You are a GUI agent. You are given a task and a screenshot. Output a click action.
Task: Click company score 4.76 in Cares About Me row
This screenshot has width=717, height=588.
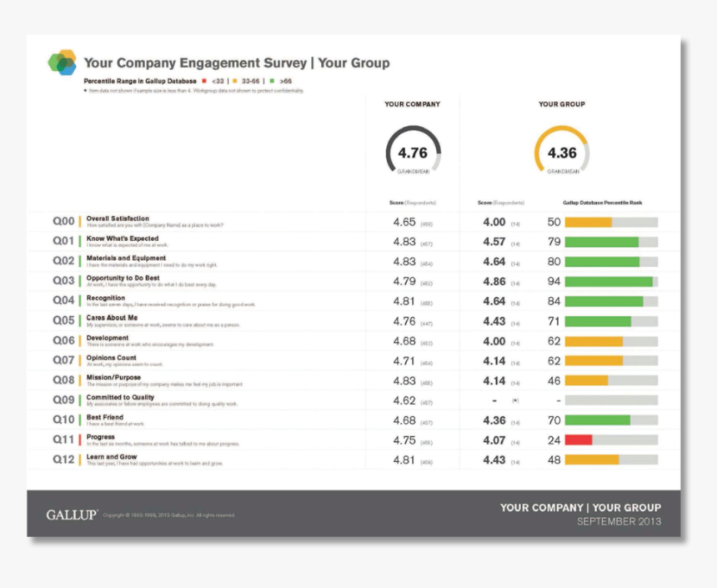[404, 322]
